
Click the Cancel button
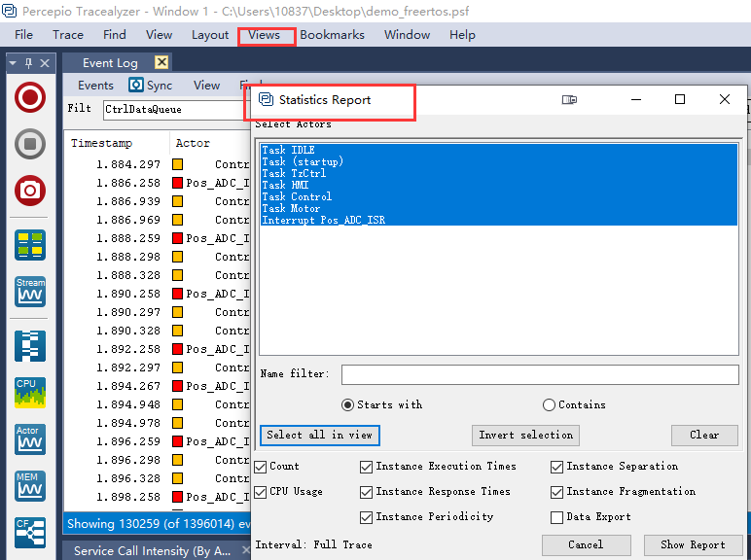[x=587, y=544]
